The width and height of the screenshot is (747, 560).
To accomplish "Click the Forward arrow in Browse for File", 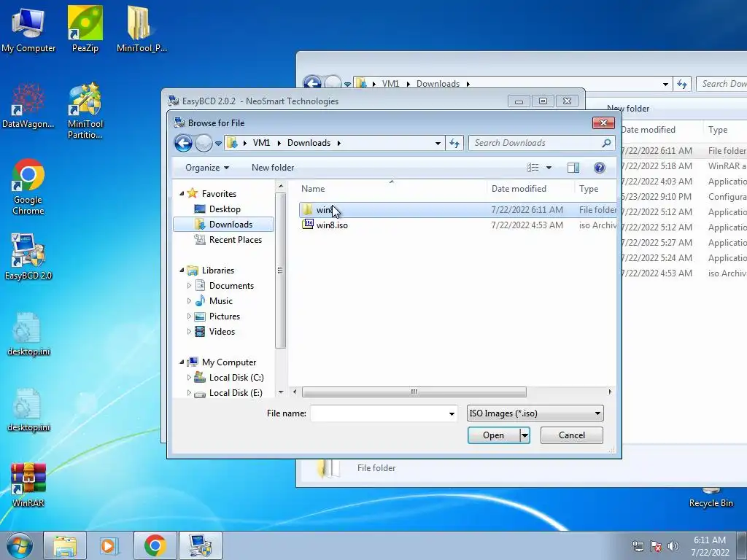I will click(204, 143).
